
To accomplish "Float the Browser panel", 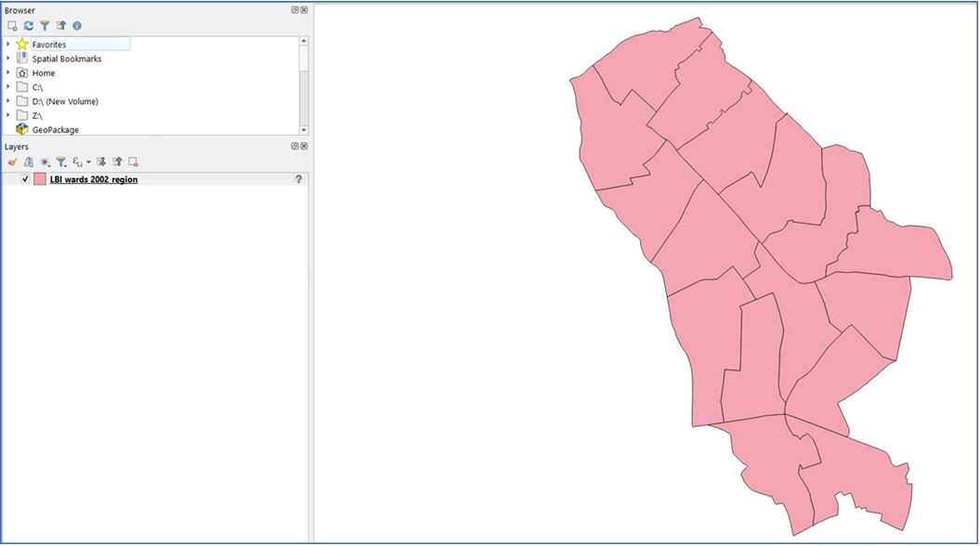I will (x=295, y=10).
